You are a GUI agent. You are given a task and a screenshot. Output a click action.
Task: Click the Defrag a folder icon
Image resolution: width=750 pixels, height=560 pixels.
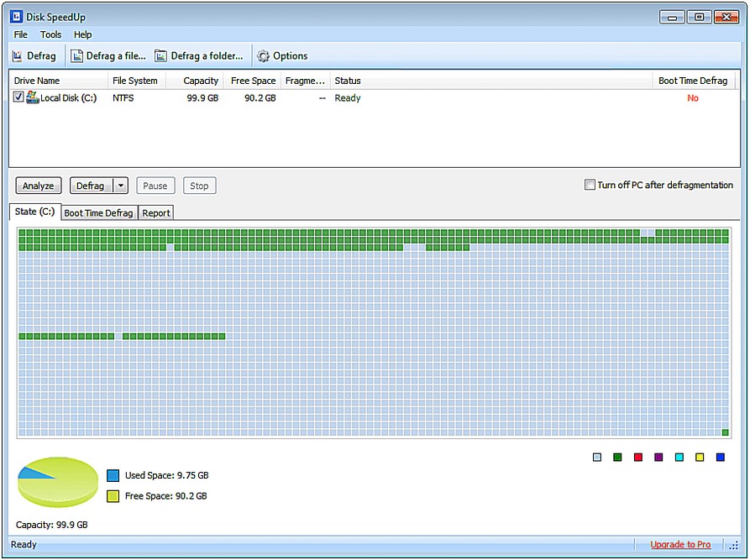click(160, 56)
